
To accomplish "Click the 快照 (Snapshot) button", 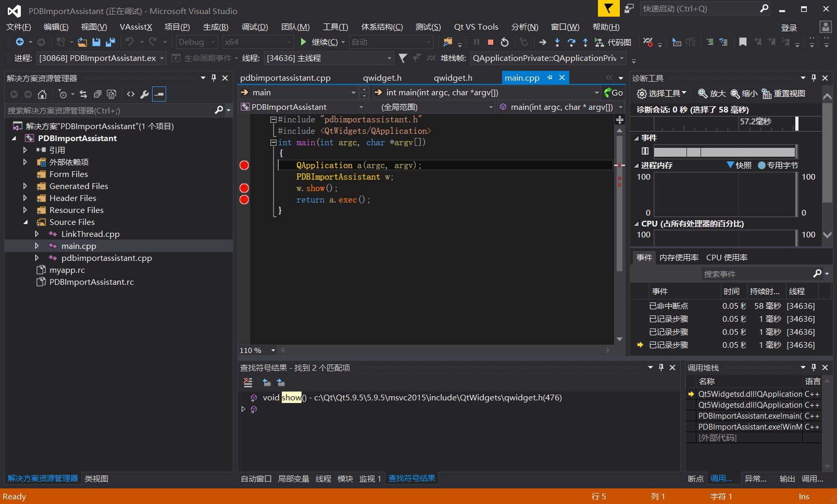I will tap(739, 165).
